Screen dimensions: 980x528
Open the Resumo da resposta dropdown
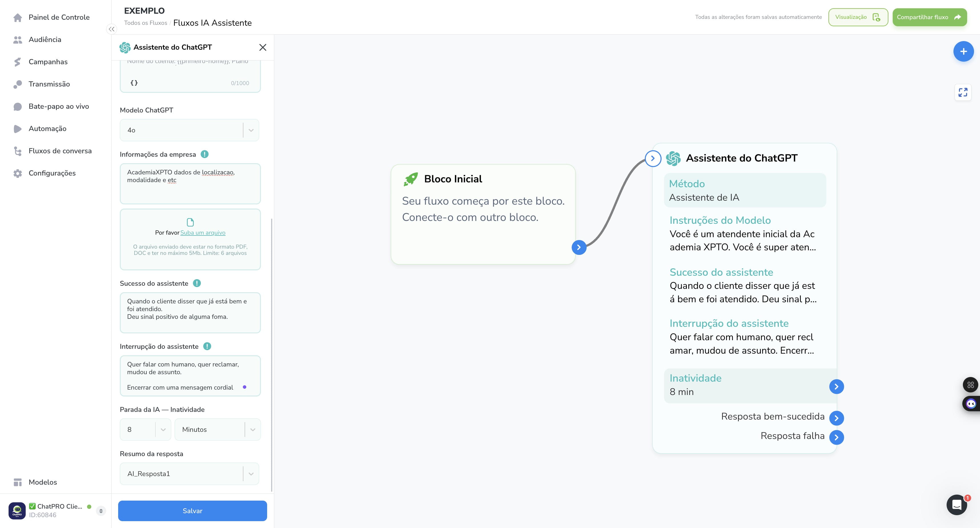coord(189,473)
